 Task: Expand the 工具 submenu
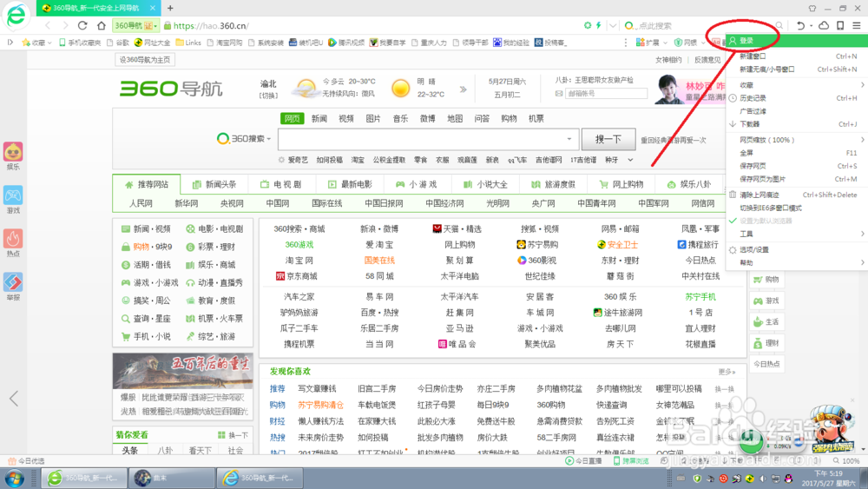[795, 234]
